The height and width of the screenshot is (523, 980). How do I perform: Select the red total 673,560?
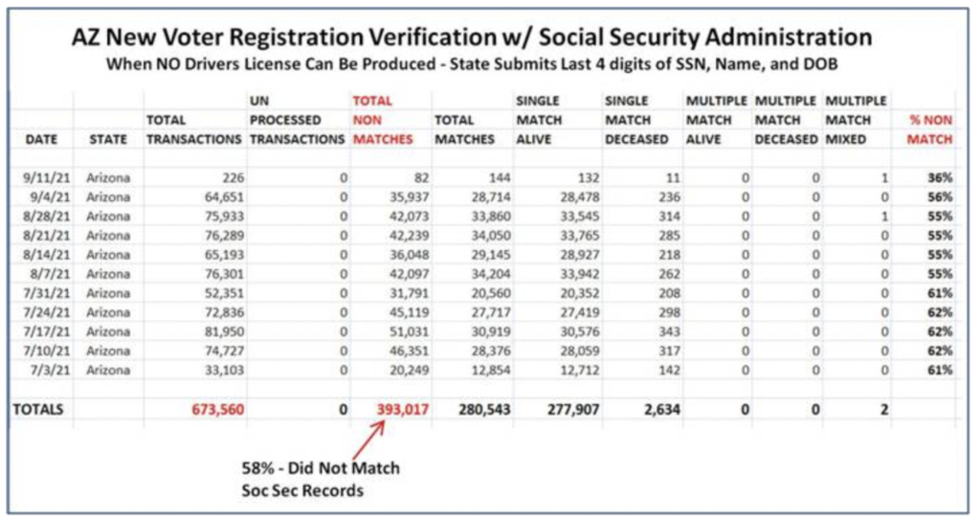(217, 410)
